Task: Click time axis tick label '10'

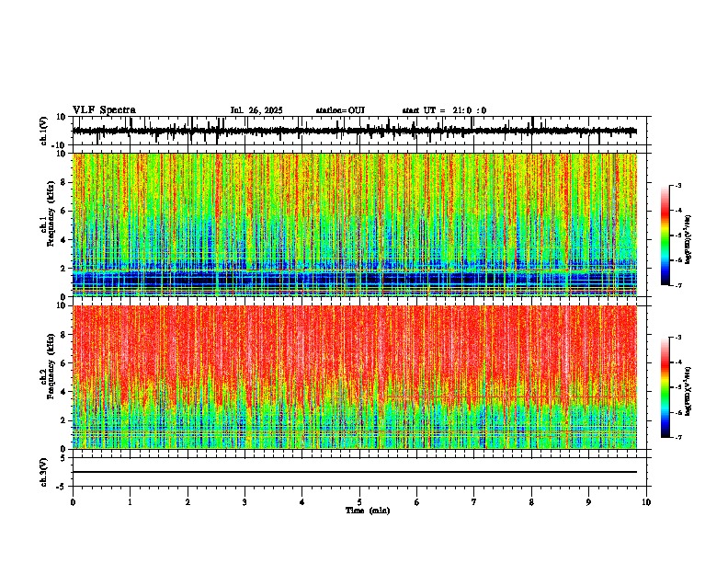Action: tap(646, 502)
